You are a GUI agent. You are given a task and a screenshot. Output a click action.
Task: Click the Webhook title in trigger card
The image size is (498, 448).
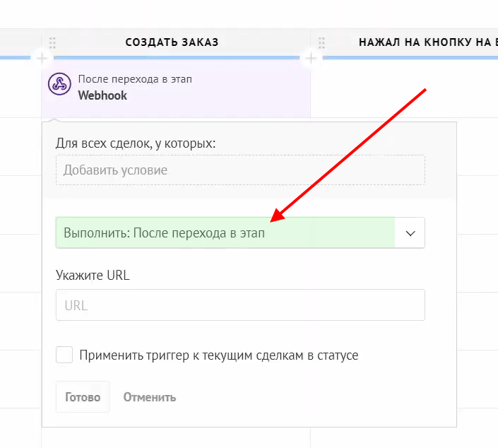pos(102,95)
